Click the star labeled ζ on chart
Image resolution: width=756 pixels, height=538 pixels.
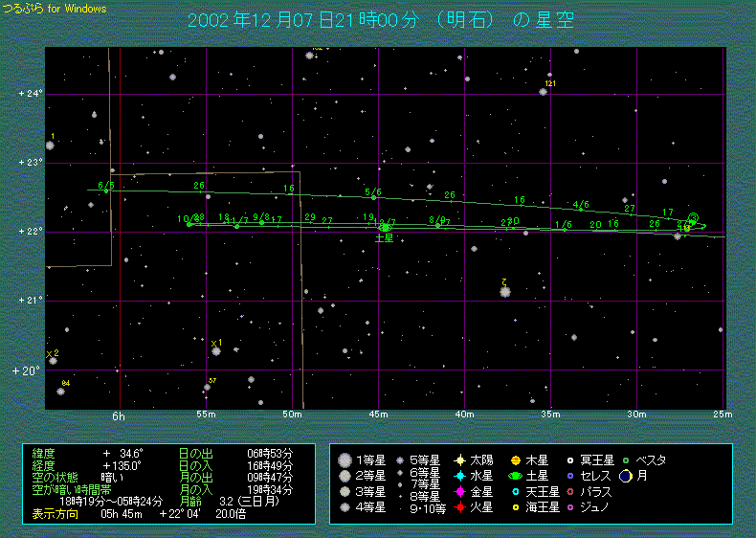tap(504, 292)
